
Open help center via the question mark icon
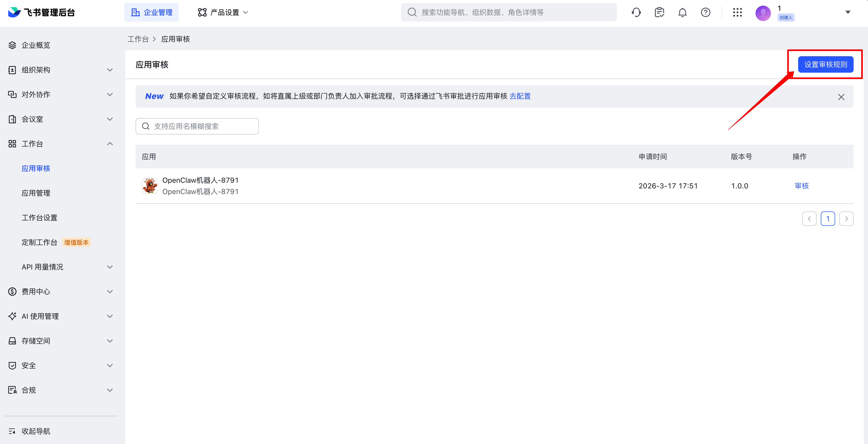(705, 12)
